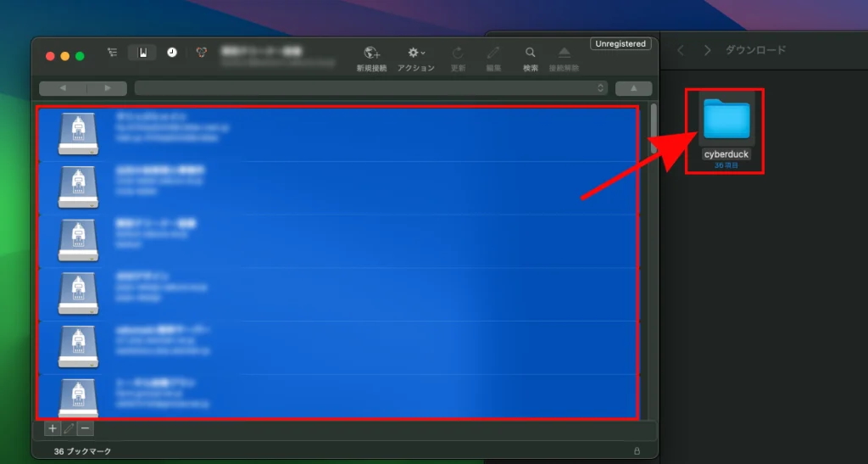Show the connection History view
Image resolution: width=868 pixels, height=464 pixels.
click(172, 53)
